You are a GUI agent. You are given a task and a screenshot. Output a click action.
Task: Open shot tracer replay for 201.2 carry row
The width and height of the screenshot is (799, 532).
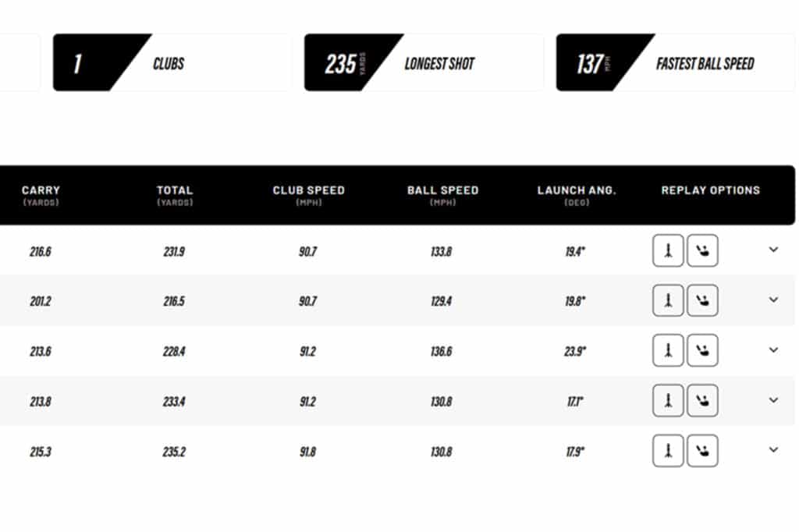point(668,300)
